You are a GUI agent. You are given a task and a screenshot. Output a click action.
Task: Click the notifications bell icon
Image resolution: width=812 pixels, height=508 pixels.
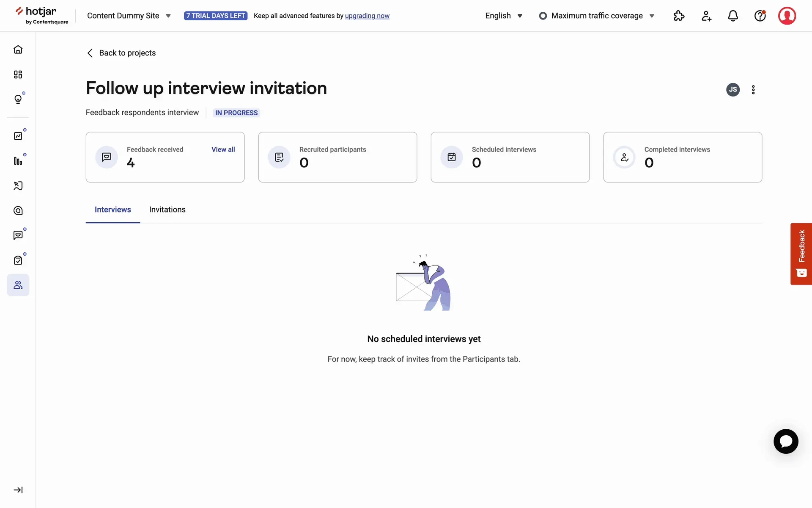pos(733,16)
